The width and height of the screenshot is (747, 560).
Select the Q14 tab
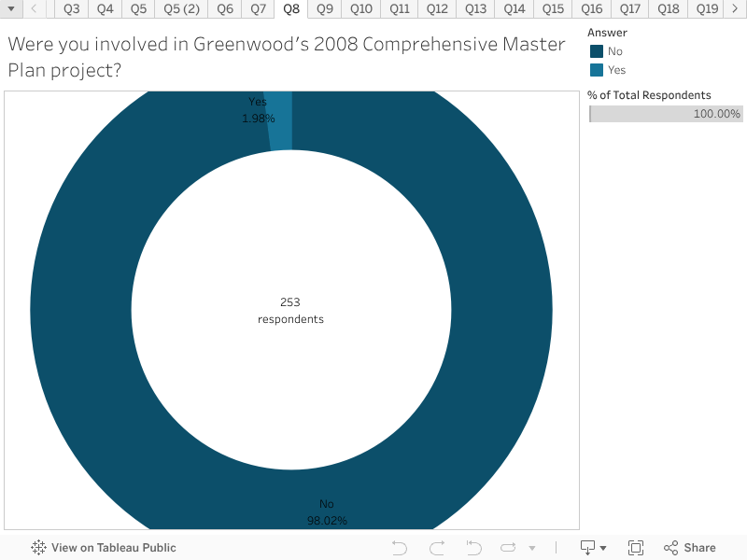[514, 9]
